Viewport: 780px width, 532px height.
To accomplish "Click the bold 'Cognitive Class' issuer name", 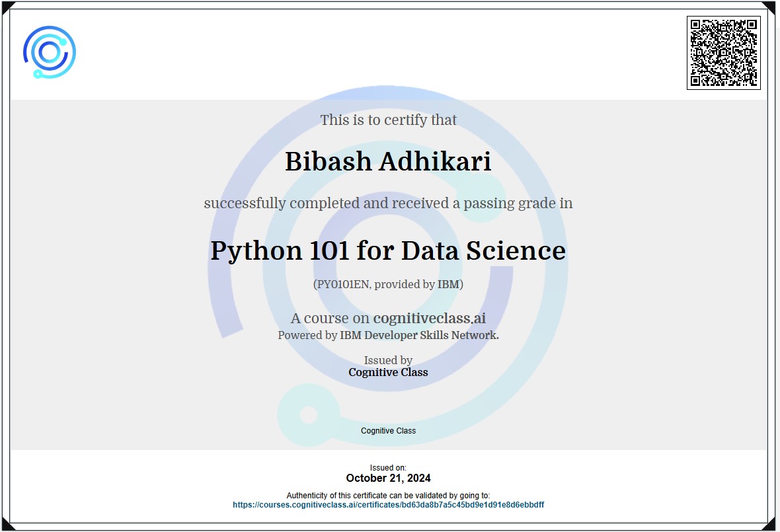I will click(x=388, y=373).
